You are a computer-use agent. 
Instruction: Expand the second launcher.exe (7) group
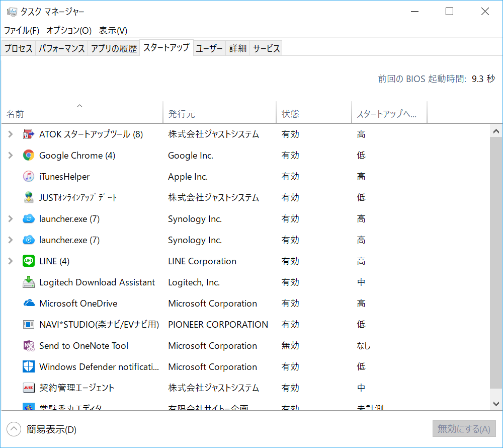pyautogui.click(x=11, y=240)
